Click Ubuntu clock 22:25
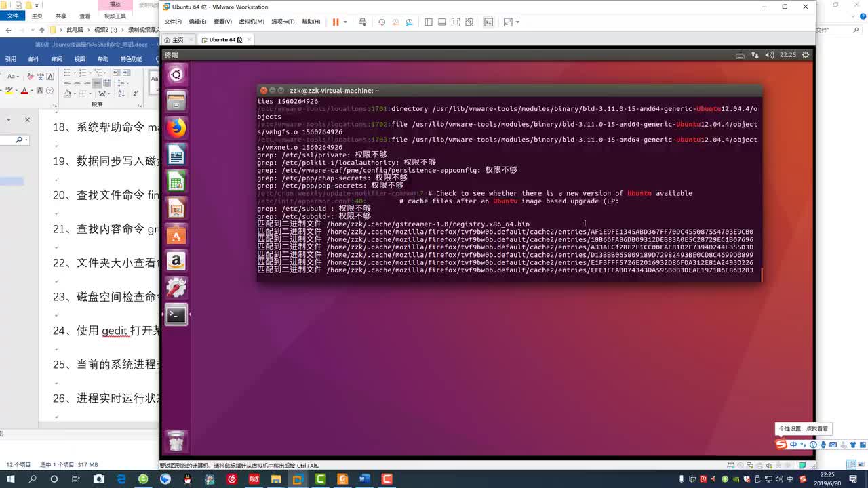 coord(787,55)
